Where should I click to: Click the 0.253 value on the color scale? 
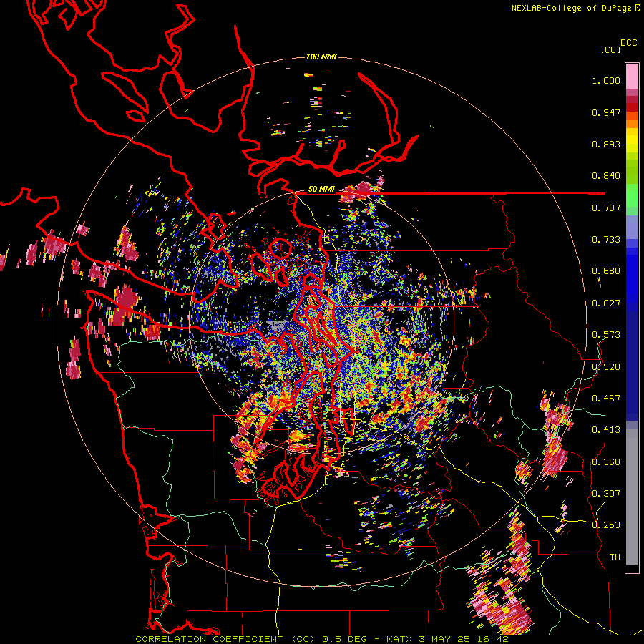coord(606,525)
